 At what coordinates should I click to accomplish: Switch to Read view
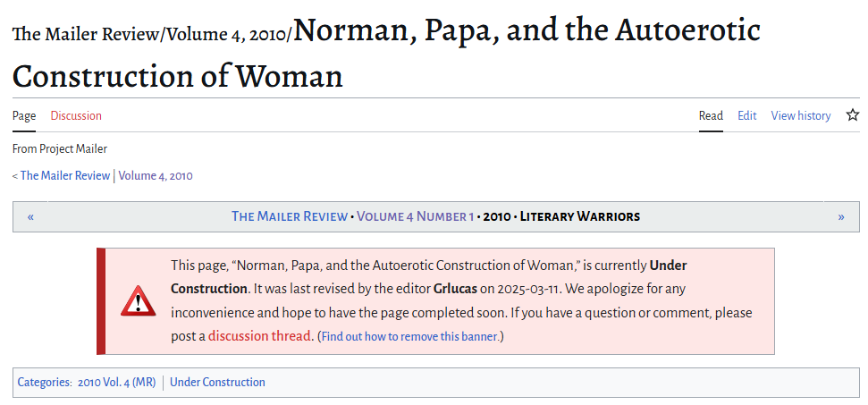(711, 115)
